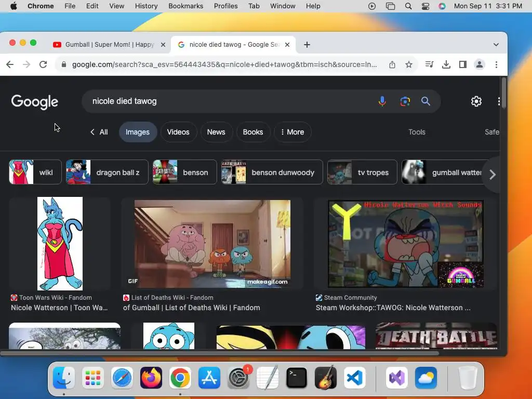Screen dimensions: 532x399
Task: Click the nicole died tawog search field
Action: 231,101
